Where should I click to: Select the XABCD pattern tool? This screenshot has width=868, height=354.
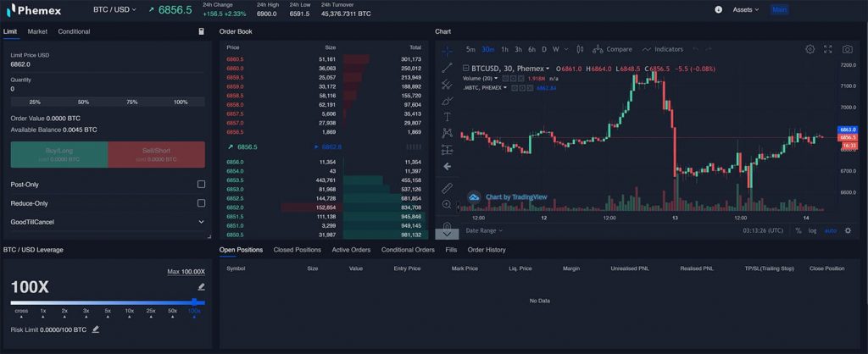448,133
